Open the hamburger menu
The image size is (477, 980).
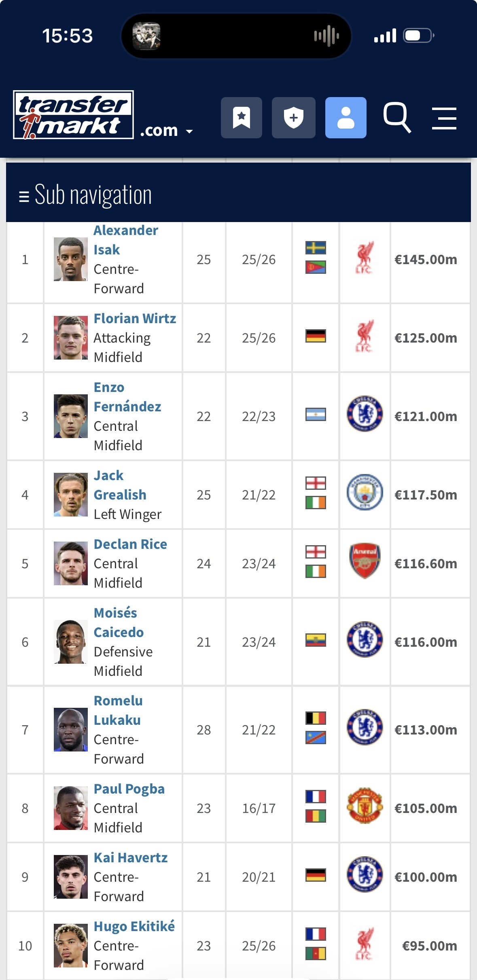444,118
